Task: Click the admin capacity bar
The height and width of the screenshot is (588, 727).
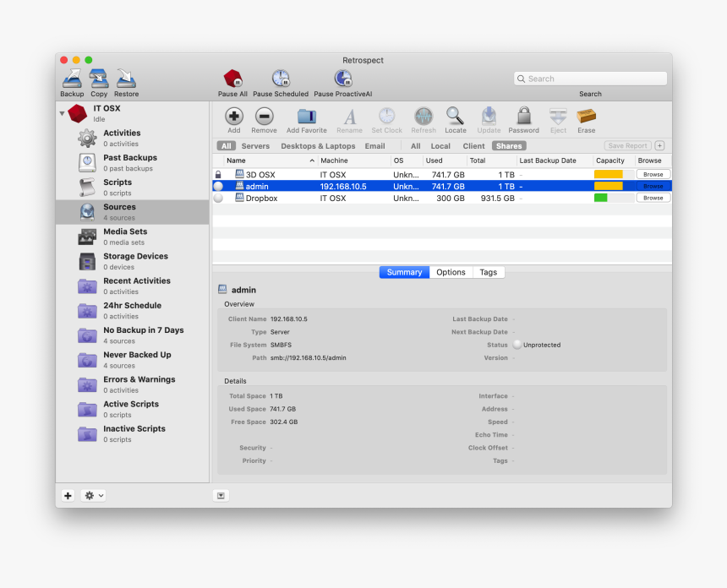Action: click(614, 186)
